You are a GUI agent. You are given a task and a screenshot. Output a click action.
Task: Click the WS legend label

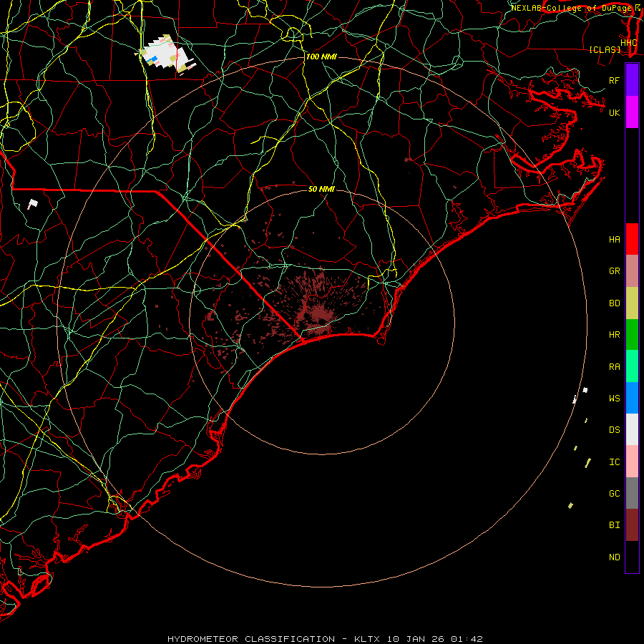[x=614, y=399]
